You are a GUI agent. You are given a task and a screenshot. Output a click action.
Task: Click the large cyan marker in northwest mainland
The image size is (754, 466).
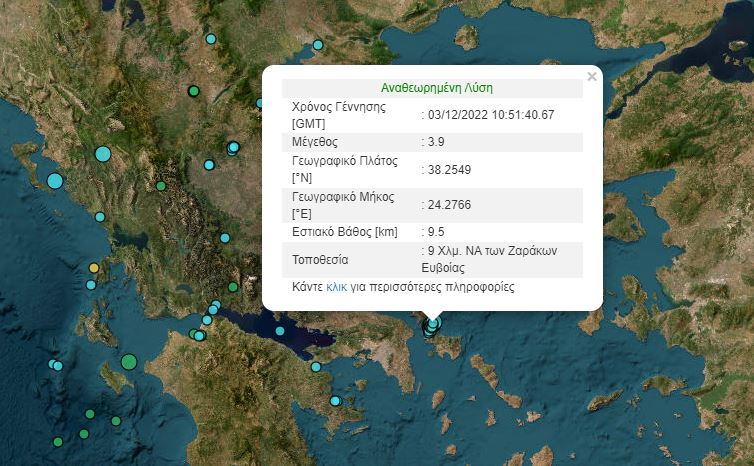[x=103, y=153]
